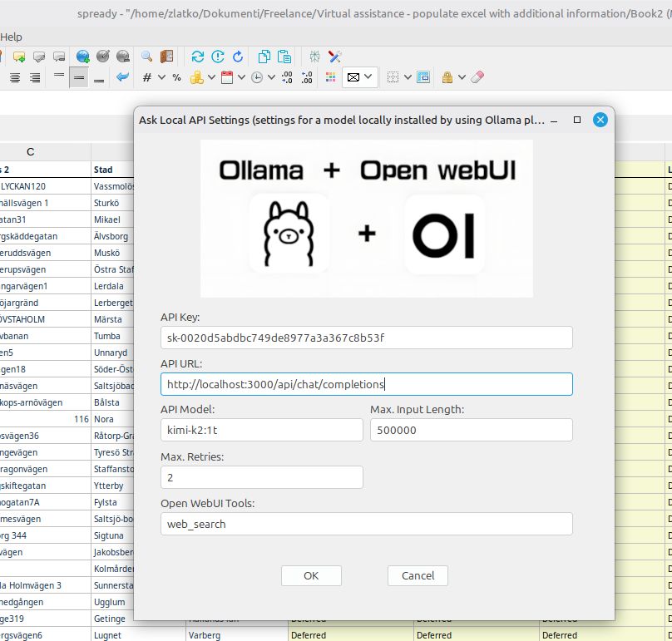The width and height of the screenshot is (672, 641).
Task: Click inside the API URL field
Action: point(366,384)
